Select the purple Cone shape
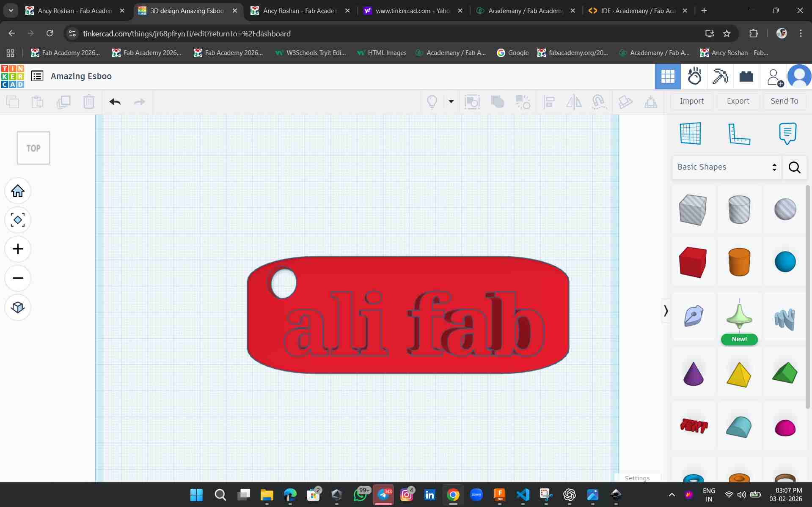812x507 pixels. pyautogui.click(x=693, y=374)
